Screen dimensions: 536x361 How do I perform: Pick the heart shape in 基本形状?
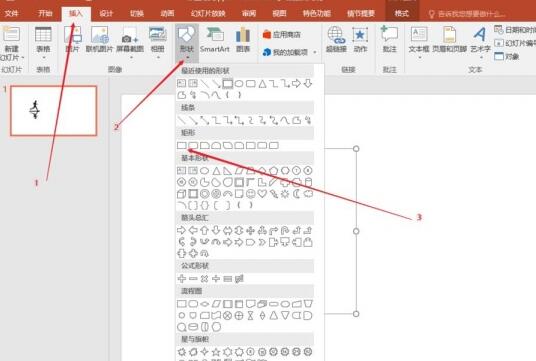[x=262, y=194]
